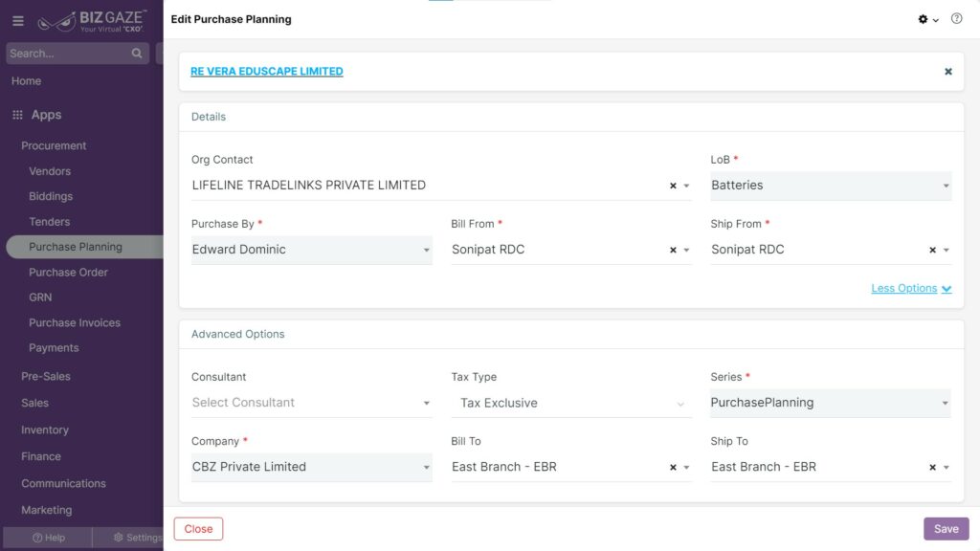Open Vendors in sidebar

click(50, 171)
